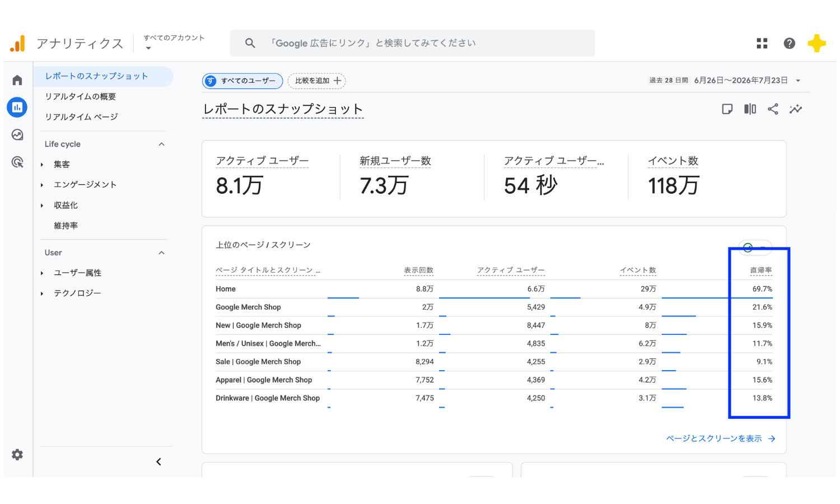Click the report title レポートのスナップショット heading

click(283, 109)
